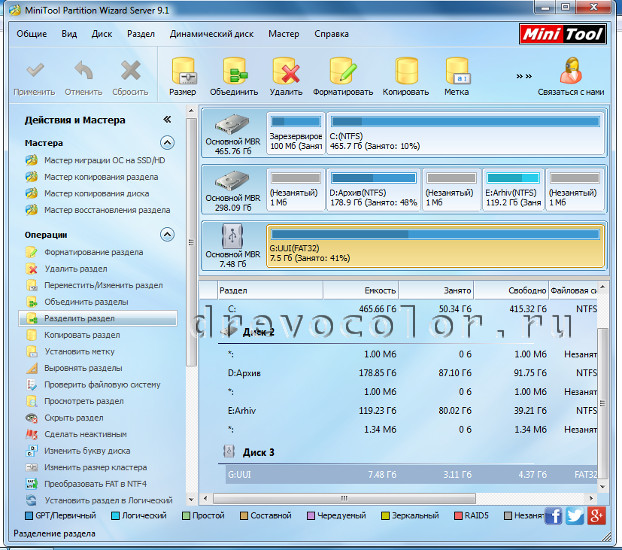Select the E:Arhiv row in table
This screenshot has height=550, width=622.
point(411,410)
